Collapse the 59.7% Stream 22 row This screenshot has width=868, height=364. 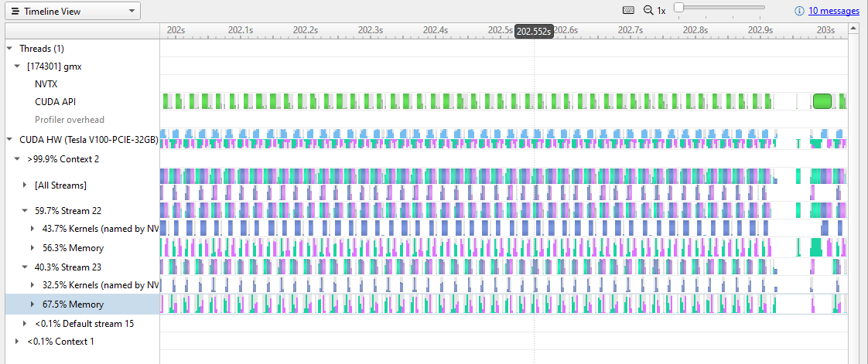click(24, 211)
